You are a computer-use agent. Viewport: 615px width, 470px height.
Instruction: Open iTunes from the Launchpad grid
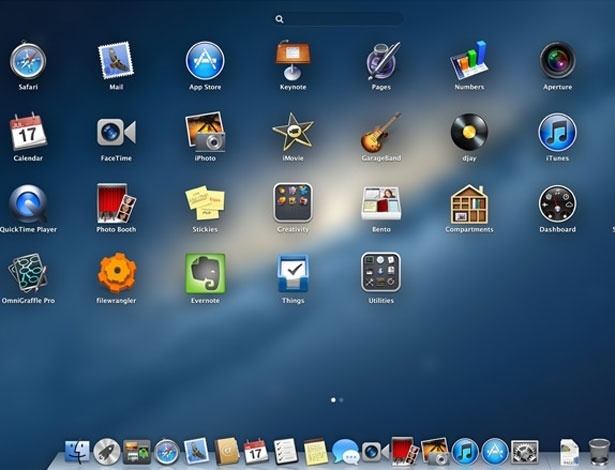coord(557,132)
